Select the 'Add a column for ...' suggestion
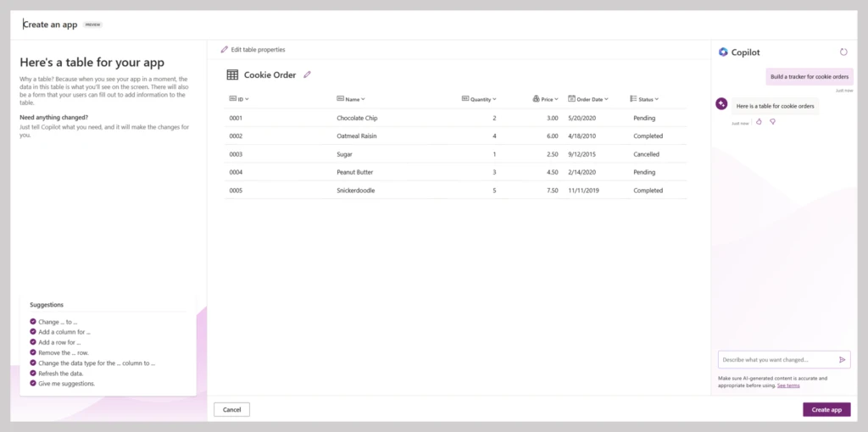868x432 pixels. [64, 332]
